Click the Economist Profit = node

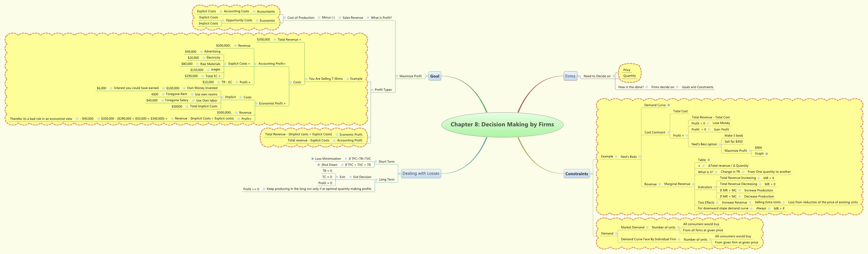coord(272,103)
